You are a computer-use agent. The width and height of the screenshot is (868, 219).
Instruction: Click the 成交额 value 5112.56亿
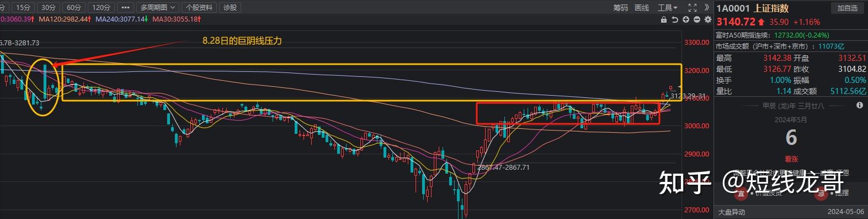[x=849, y=91]
